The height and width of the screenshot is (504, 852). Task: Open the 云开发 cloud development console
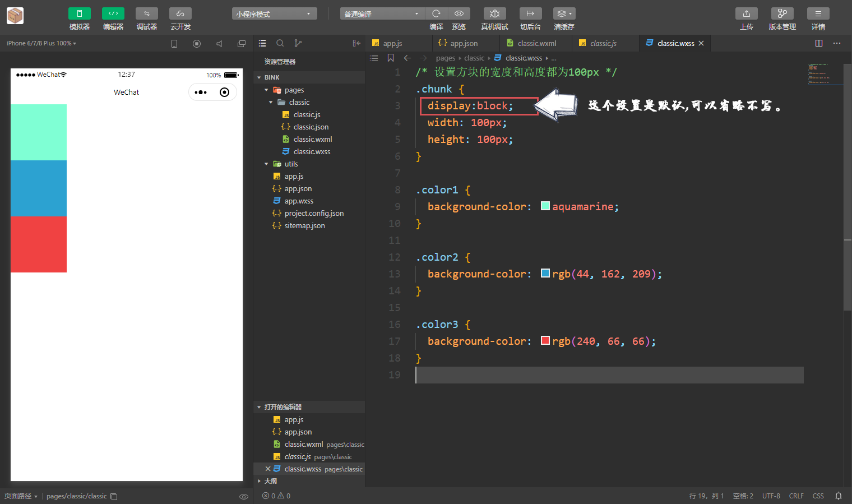coord(180,19)
